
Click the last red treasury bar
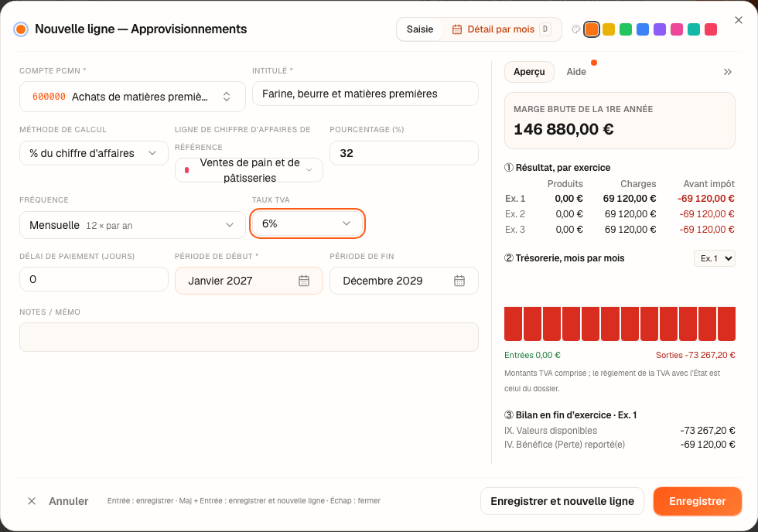point(726,324)
